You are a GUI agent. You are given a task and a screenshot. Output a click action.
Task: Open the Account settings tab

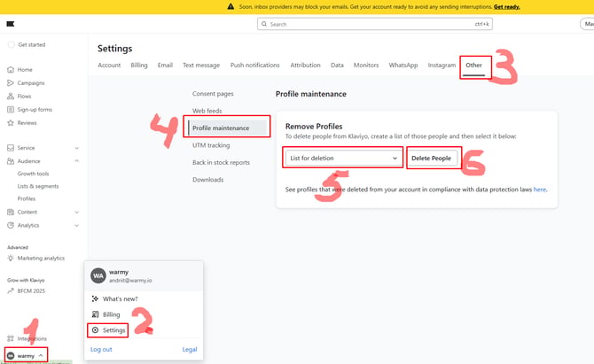(109, 65)
